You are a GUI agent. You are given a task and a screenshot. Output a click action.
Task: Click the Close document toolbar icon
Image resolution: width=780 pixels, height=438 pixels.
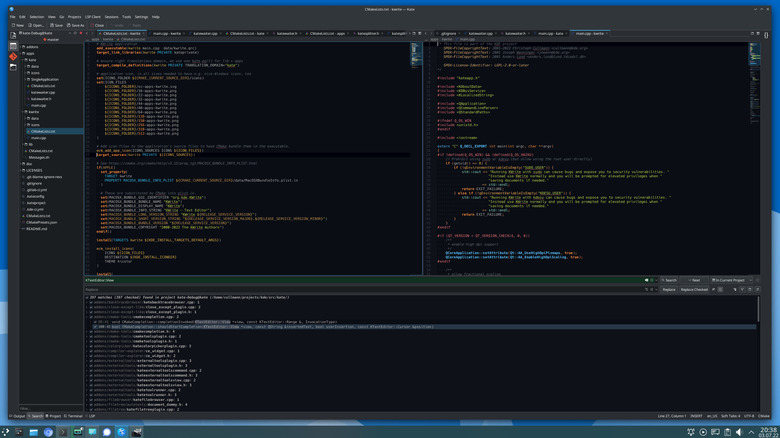tap(98, 25)
